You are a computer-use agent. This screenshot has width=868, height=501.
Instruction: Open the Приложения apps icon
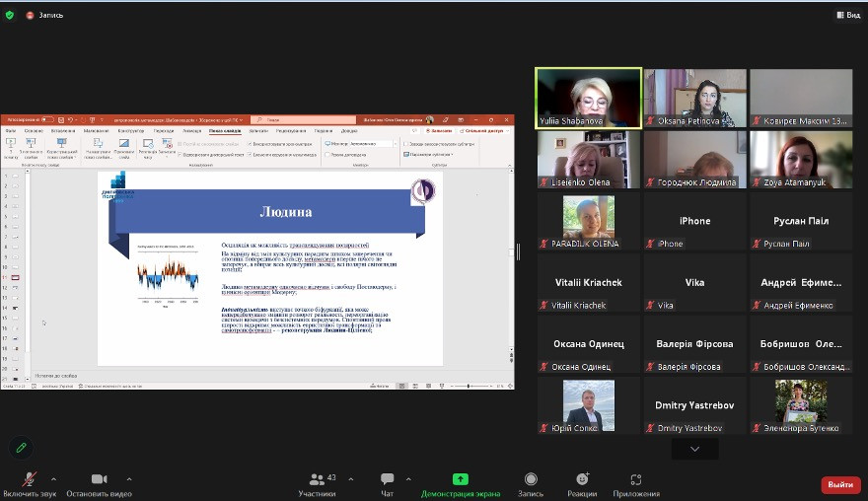click(636, 479)
